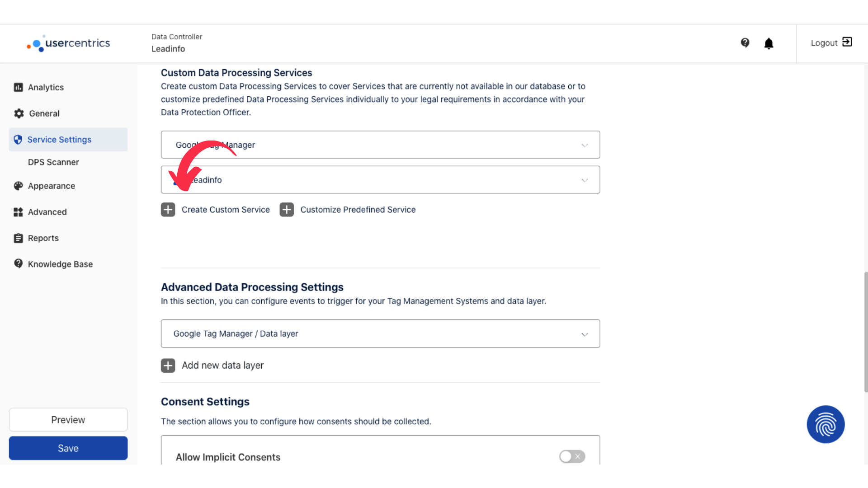Click Custom Data Processing Services heading
The image size is (868, 488).
pyautogui.click(x=236, y=73)
